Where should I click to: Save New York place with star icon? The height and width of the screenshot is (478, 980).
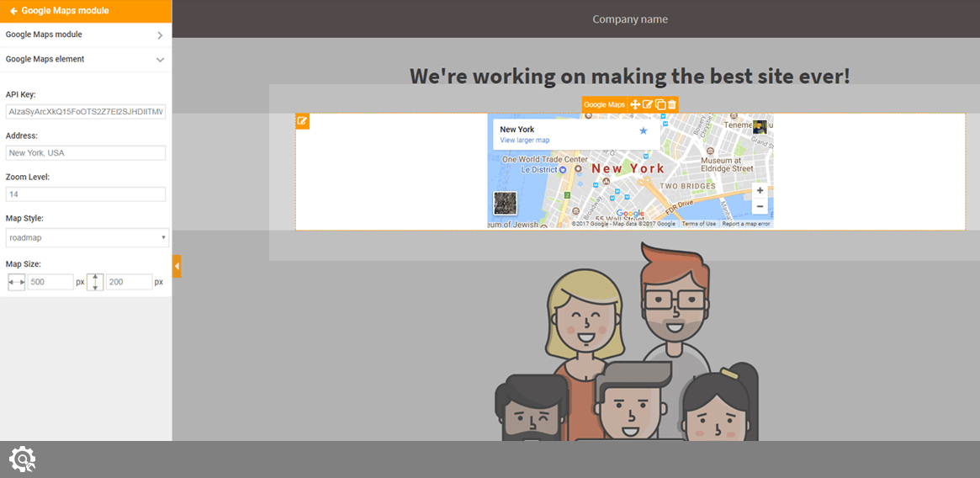pyautogui.click(x=644, y=130)
